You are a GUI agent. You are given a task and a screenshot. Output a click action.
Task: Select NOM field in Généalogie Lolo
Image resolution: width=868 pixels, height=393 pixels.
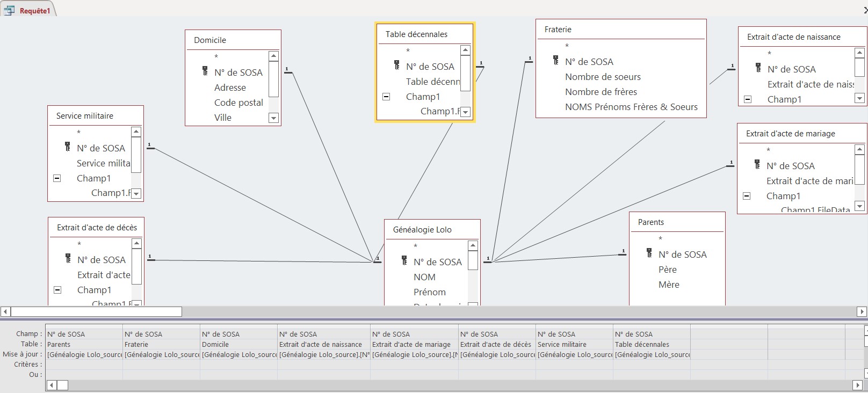tap(424, 277)
